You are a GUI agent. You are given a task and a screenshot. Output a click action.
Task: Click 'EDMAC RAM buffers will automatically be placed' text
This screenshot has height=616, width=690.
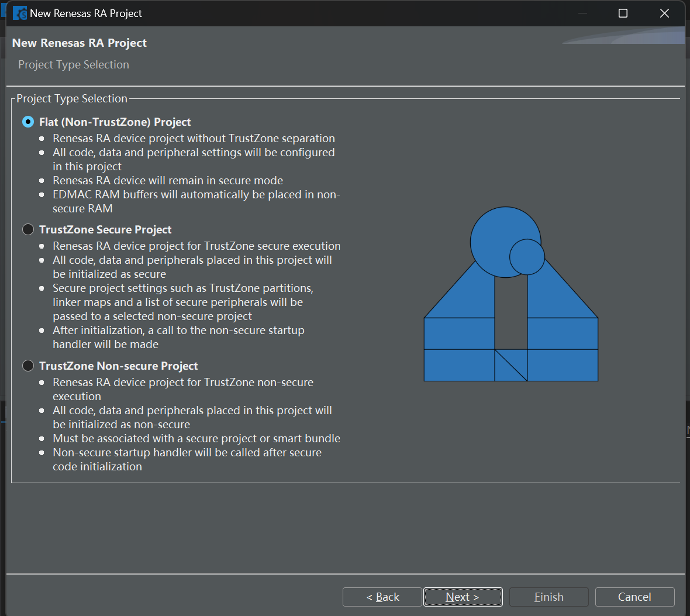(177, 195)
